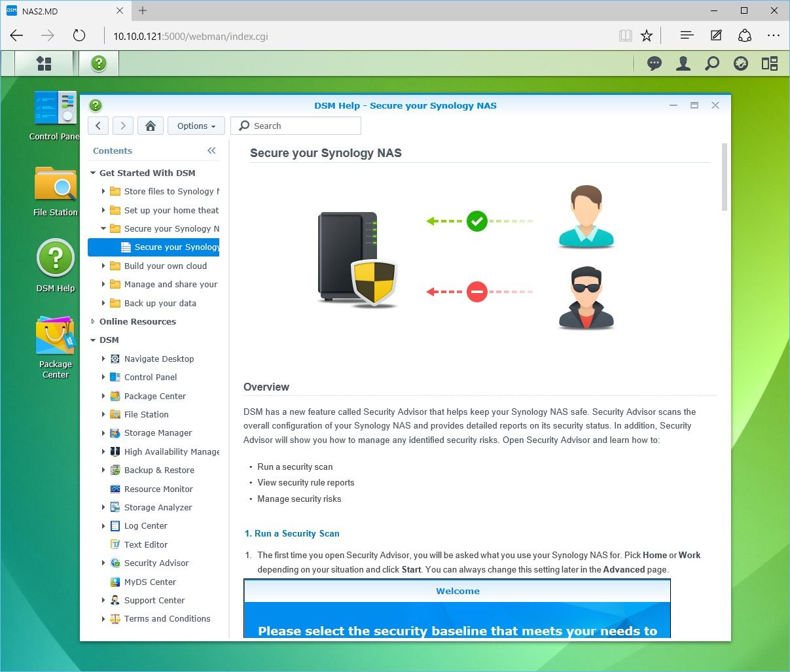Collapse the Get Started With DSM section

[x=93, y=173]
